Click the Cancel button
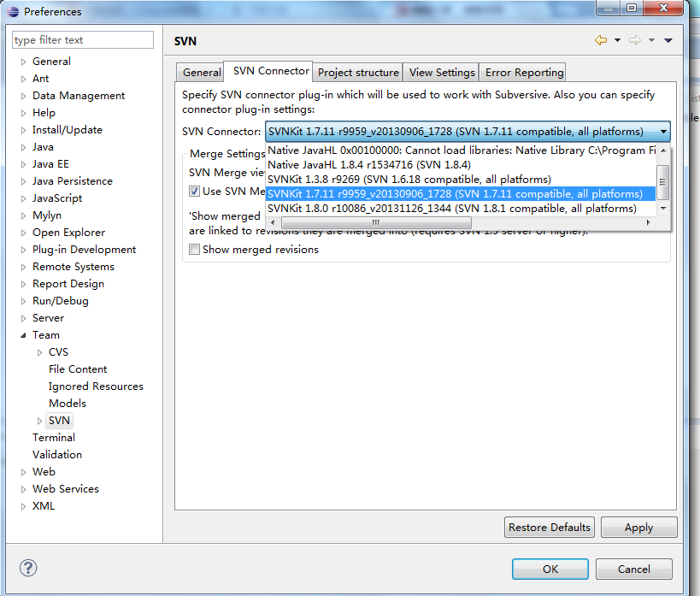Viewport: 700px width, 596px height. click(633, 569)
